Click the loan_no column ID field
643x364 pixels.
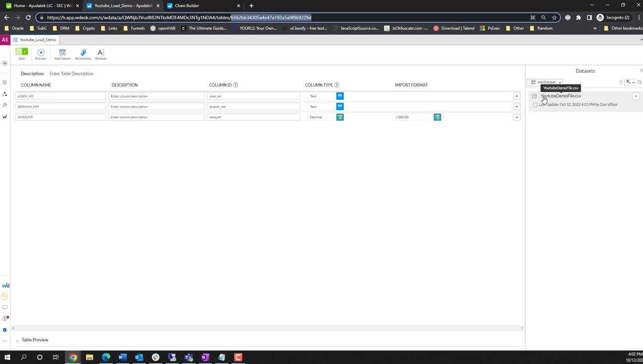click(253, 96)
